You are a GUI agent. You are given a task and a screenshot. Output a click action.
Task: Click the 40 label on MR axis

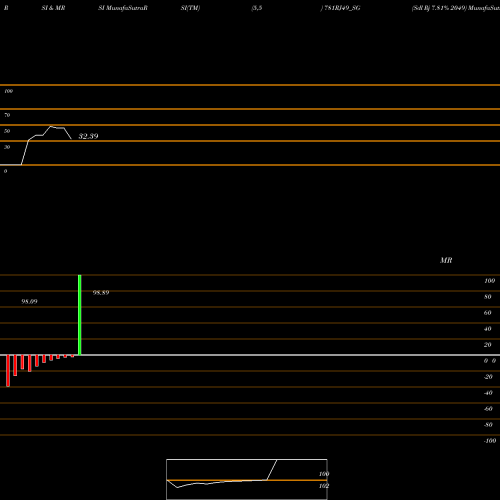click(487, 329)
